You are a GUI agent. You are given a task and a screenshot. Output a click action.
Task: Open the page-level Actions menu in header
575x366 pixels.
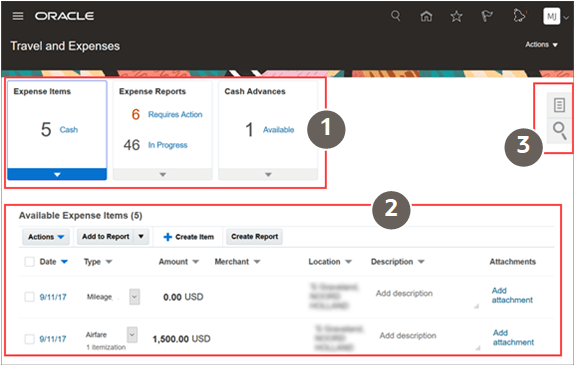click(x=541, y=45)
